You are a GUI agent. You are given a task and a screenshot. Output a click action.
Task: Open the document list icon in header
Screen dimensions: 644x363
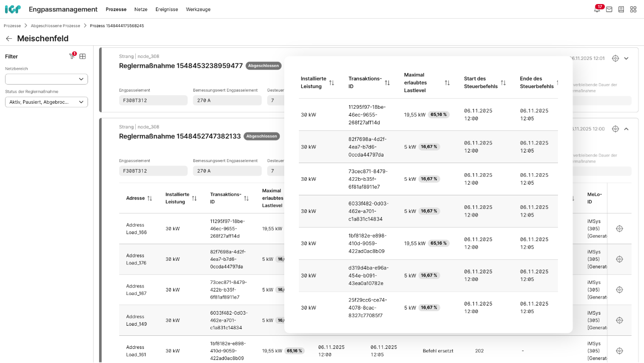pyautogui.click(x=621, y=10)
